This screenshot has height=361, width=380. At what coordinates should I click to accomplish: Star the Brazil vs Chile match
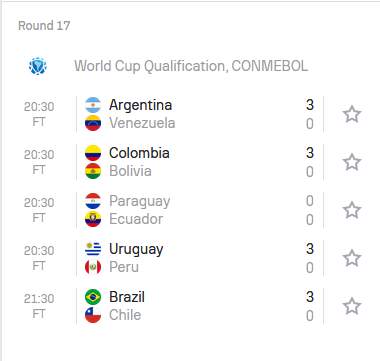click(x=352, y=306)
